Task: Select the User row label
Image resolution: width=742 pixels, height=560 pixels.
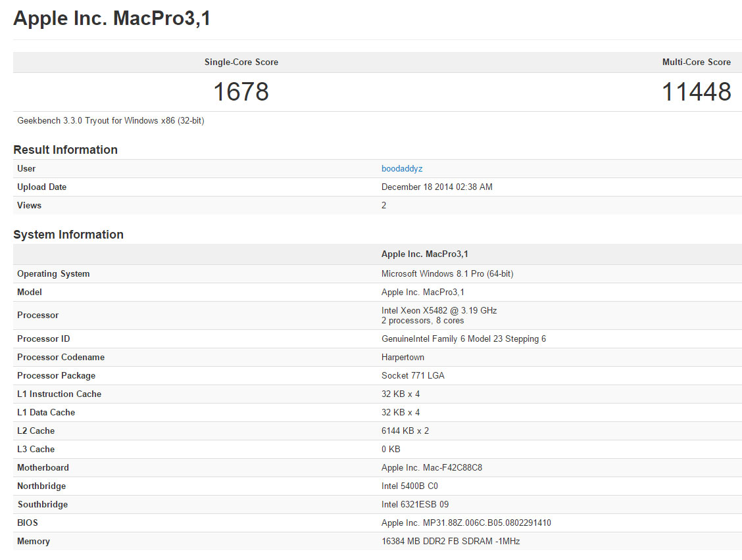Action: tap(26, 168)
